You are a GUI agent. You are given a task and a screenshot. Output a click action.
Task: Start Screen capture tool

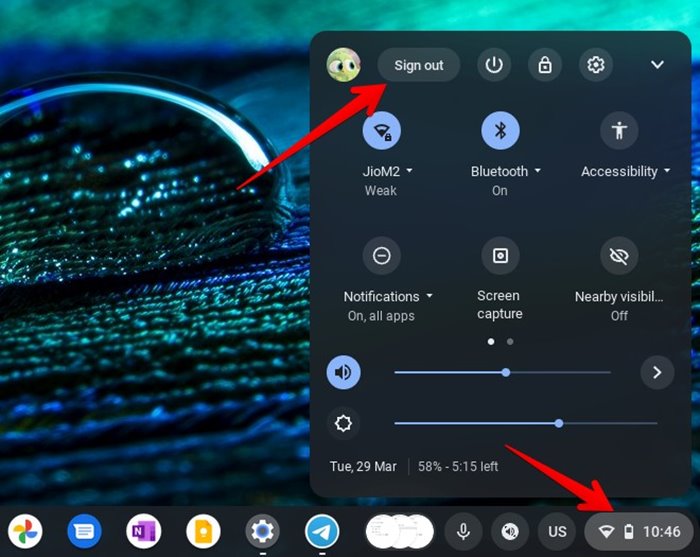coord(500,256)
